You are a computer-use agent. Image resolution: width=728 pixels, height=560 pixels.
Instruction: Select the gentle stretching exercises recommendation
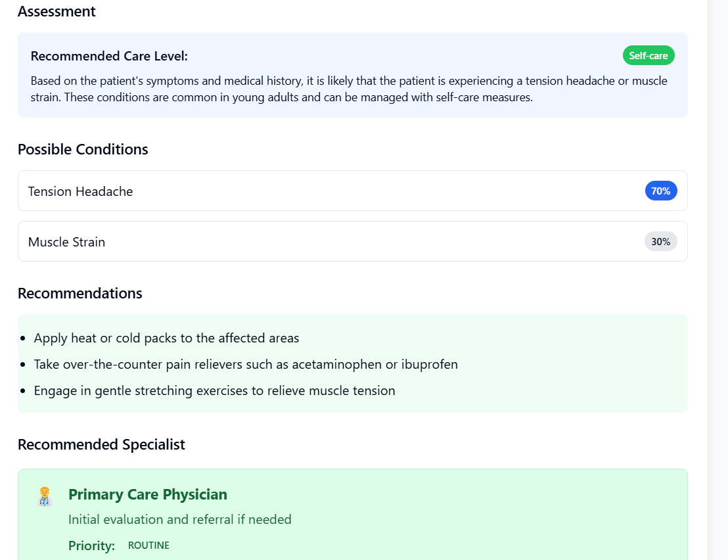214,390
